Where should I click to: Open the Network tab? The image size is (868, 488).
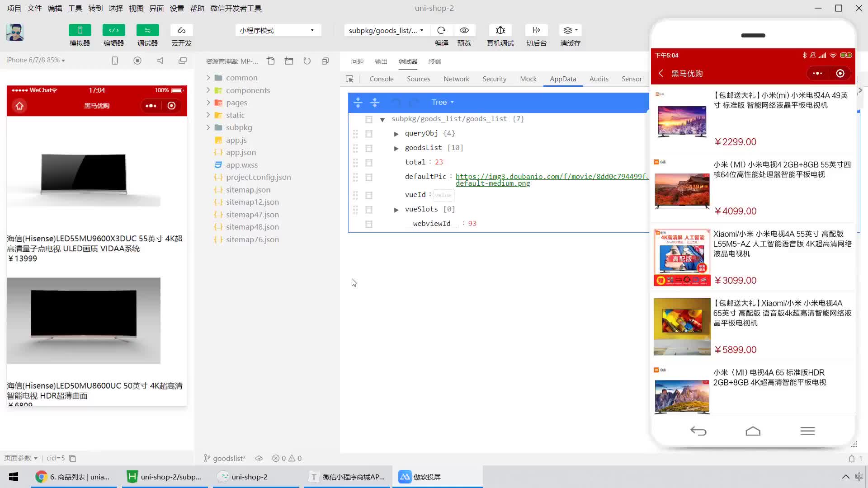[x=456, y=79]
